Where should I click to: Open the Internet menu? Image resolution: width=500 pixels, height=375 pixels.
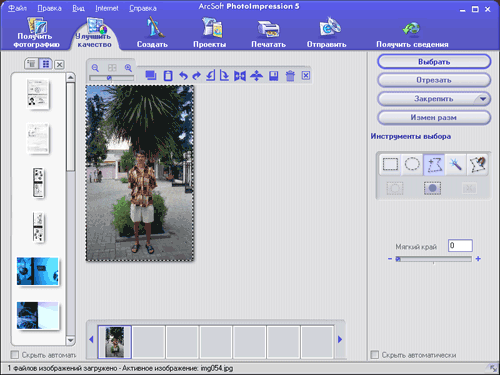(107, 8)
